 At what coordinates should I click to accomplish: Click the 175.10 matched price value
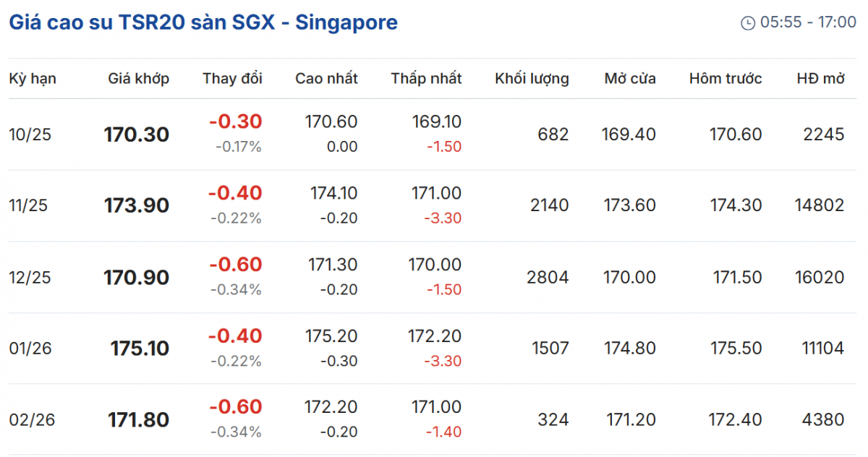click(x=140, y=349)
